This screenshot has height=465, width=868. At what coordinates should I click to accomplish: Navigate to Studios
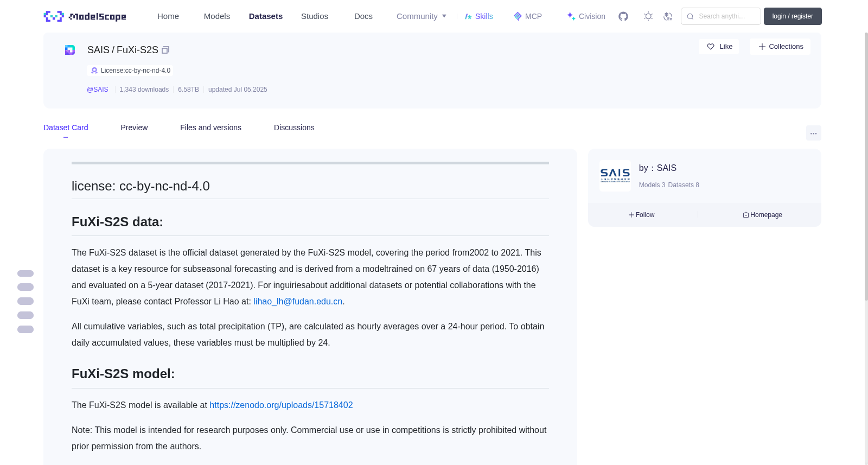coord(315,16)
